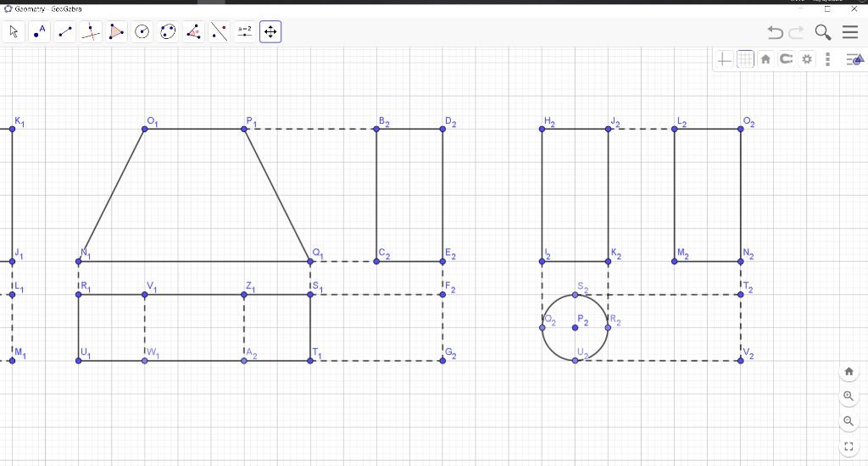Select point M2
The height and width of the screenshot is (466, 868).
click(x=674, y=261)
